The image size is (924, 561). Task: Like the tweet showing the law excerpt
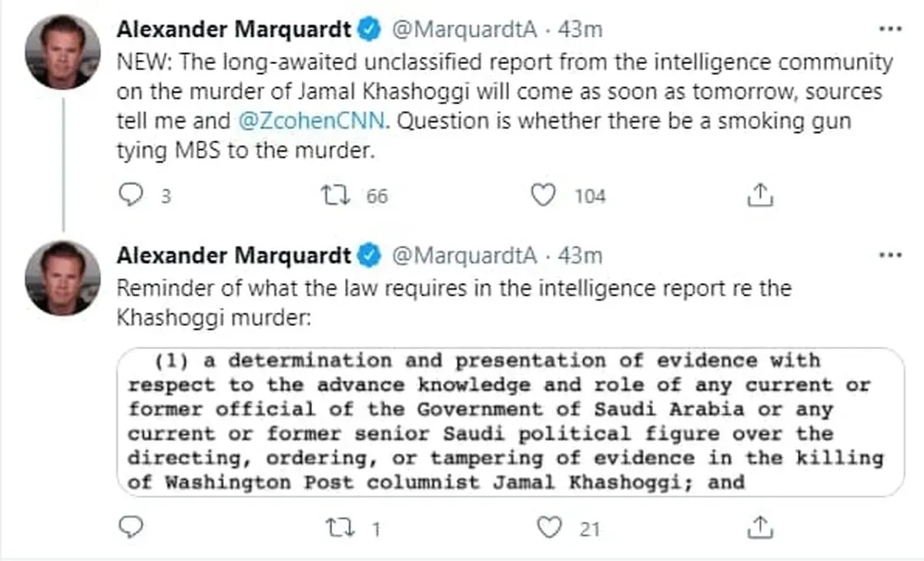tap(548, 528)
